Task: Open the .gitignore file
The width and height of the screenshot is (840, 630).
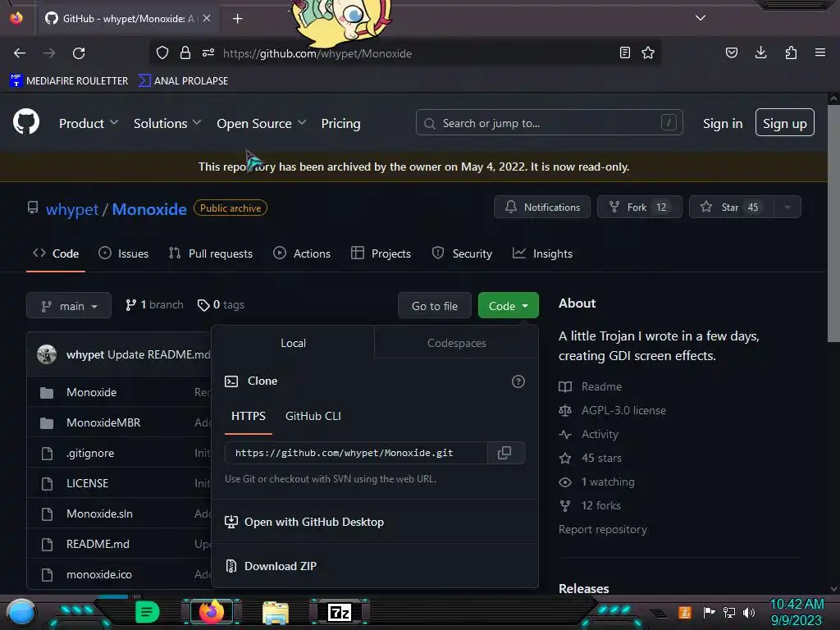Action: (x=90, y=453)
